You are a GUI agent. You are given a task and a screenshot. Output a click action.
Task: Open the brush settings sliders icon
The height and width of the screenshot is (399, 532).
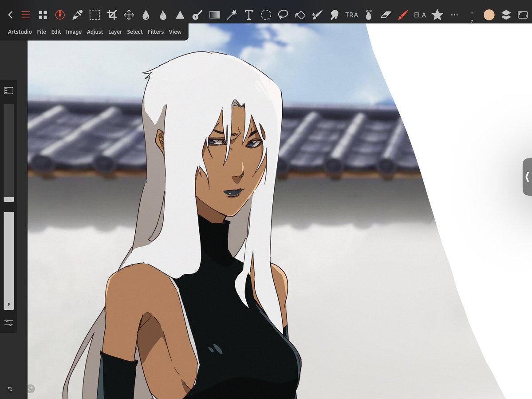click(8, 323)
